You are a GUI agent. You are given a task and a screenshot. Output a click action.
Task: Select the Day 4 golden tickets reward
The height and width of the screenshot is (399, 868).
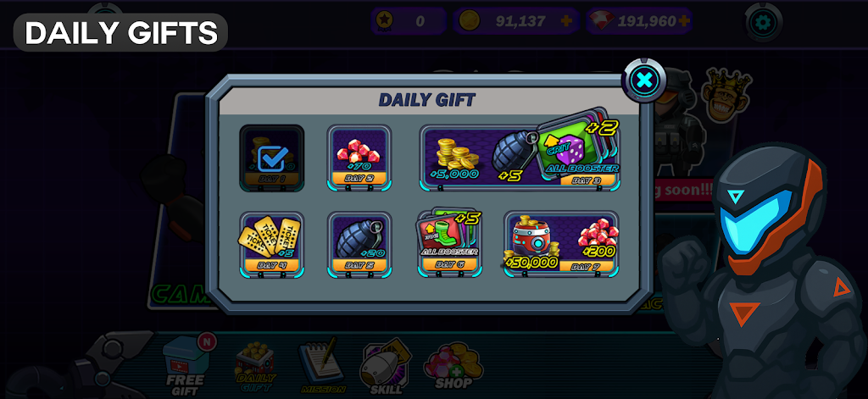[x=272, y=245]
